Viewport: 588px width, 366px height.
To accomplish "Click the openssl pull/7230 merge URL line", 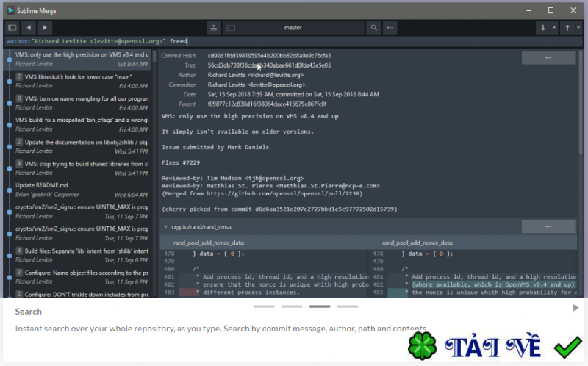I will [x=262, y=193].
